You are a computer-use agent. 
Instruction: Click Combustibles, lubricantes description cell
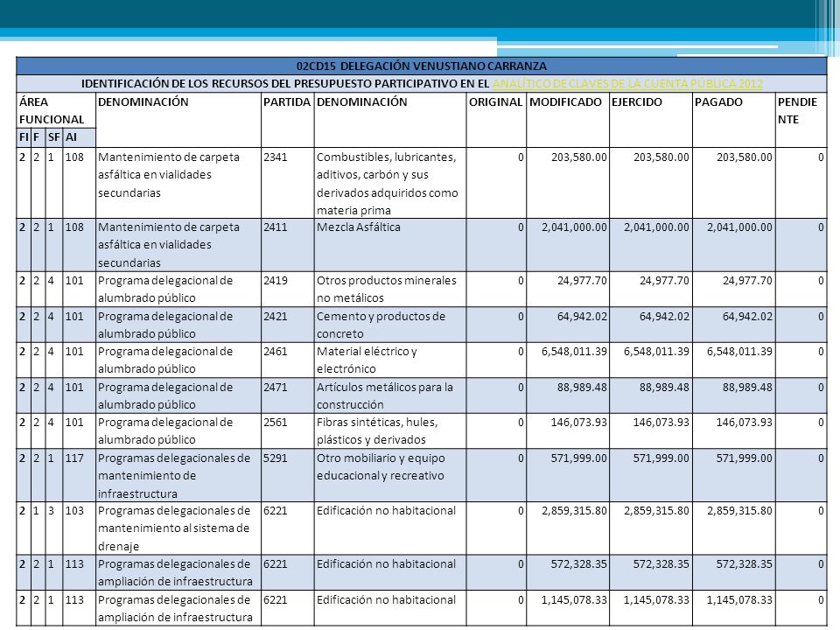(390, 183)
